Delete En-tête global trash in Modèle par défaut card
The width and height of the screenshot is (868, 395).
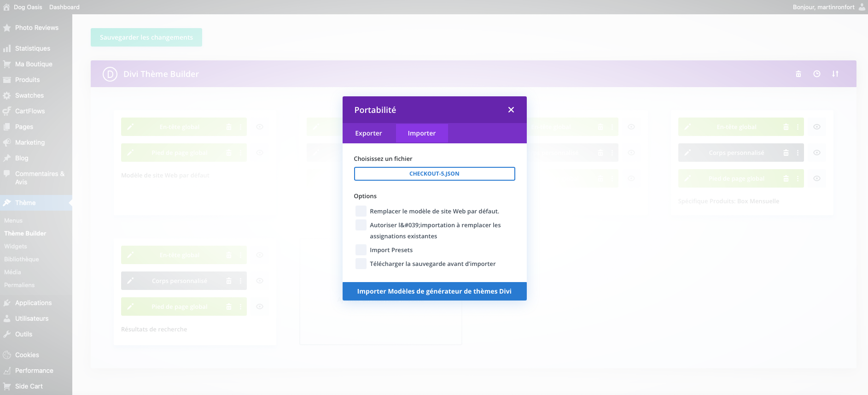[x=229, y=127]
